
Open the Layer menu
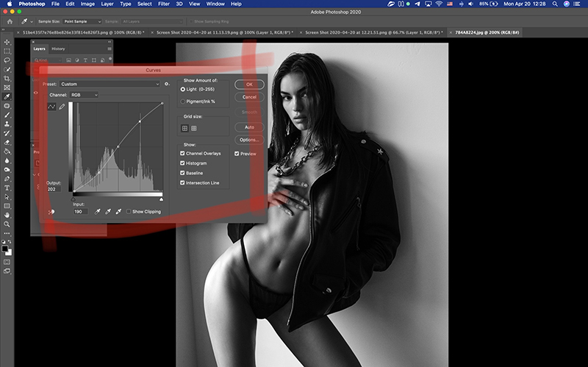(x=107, y=4)
